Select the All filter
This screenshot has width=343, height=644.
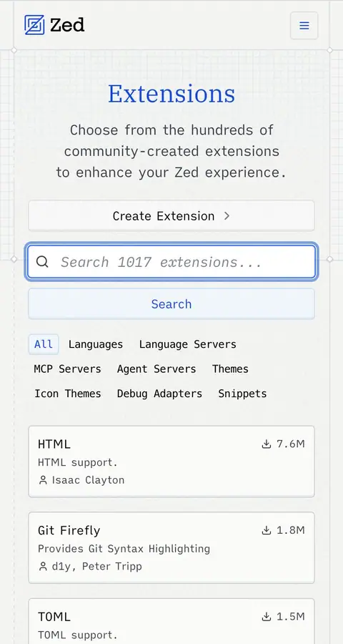point(44,344)
